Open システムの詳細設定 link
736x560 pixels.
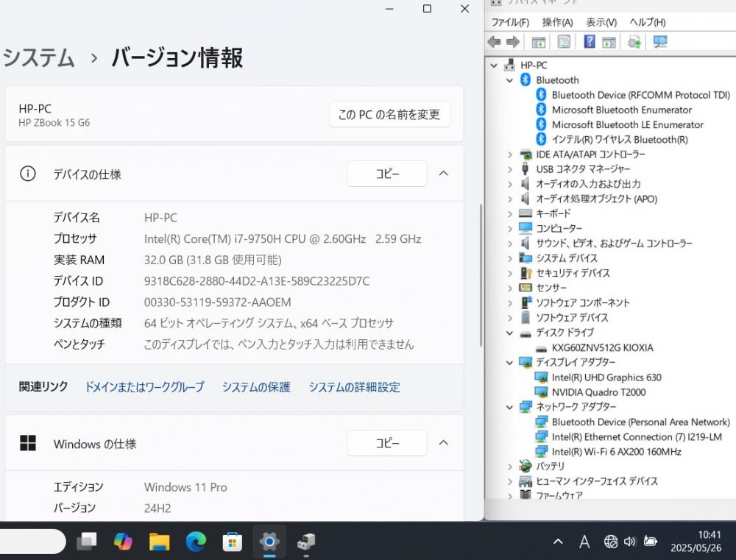coord(355,387)
